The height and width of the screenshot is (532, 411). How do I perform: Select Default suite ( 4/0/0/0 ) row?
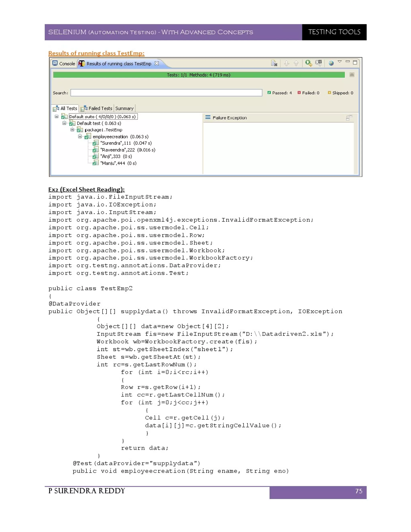click(103, 117)
